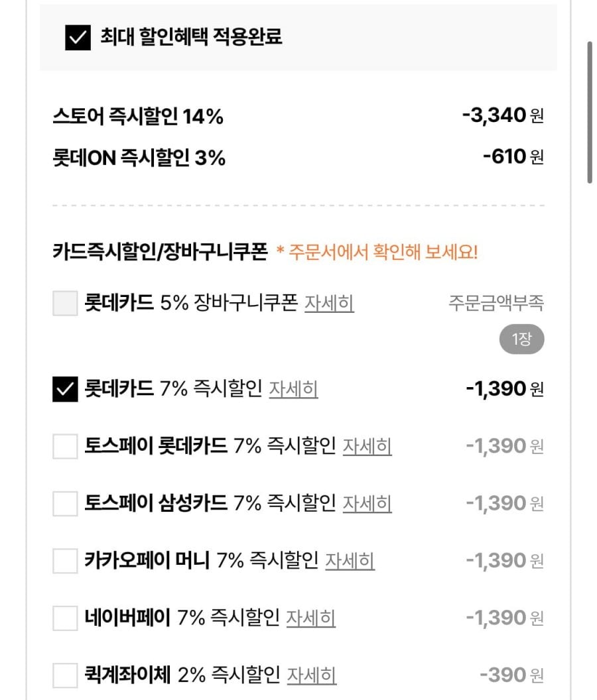Click the 1장 coupon count badge

pos(521,341)
